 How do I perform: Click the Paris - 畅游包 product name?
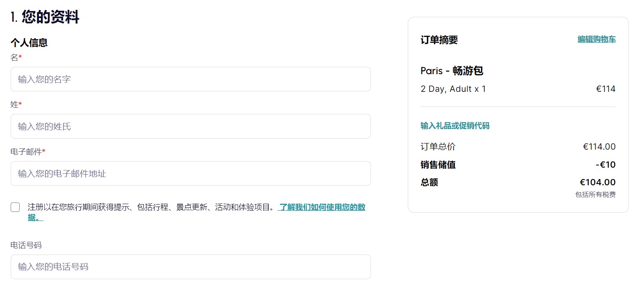(x=452, y=71)
